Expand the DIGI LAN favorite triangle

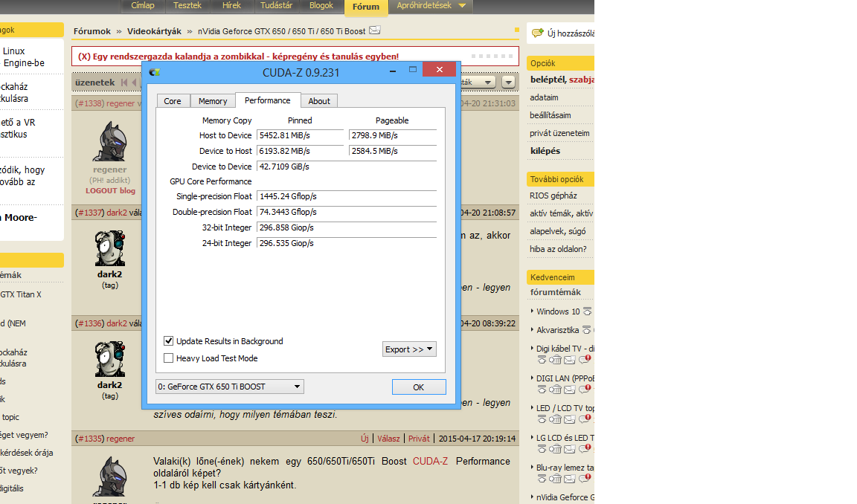tap(533, 378)
